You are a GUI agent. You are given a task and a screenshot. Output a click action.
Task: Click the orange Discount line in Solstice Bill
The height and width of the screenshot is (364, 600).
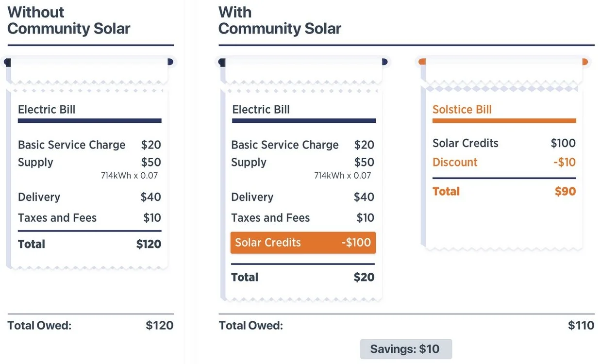click(455, 162)
